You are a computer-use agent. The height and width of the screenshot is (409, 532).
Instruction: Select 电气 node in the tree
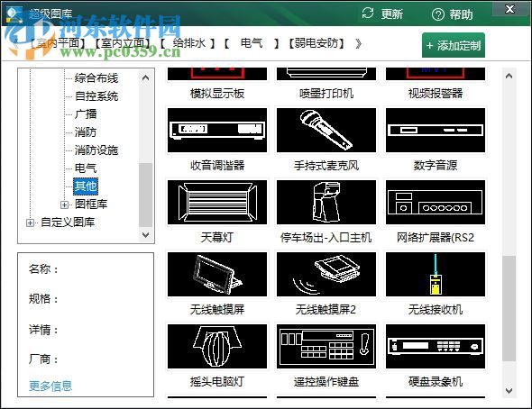[86, 168]
